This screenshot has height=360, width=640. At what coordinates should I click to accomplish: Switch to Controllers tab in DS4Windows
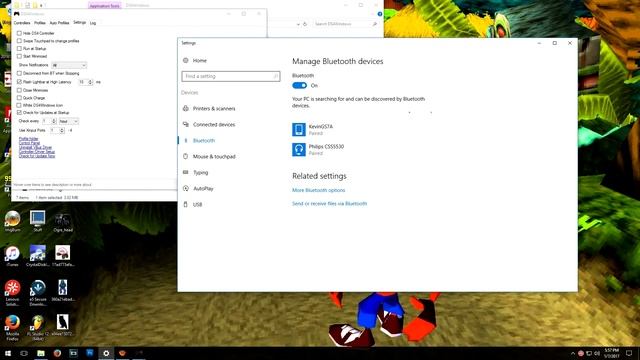22,23
